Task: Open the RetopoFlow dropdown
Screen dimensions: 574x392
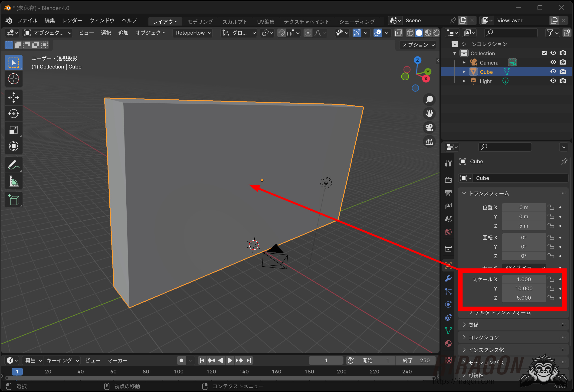Action: pyautogui.click(x=193, y=33)
